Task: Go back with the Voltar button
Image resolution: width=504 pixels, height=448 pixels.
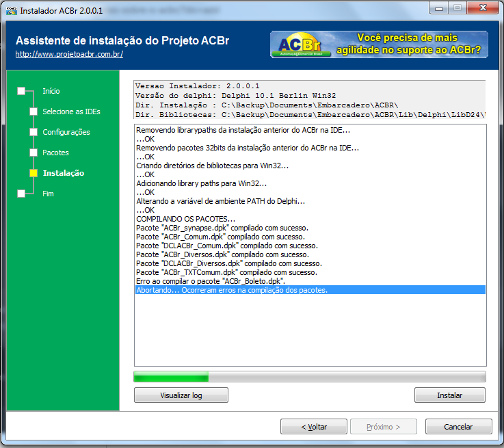Action: tap(314, 427)
